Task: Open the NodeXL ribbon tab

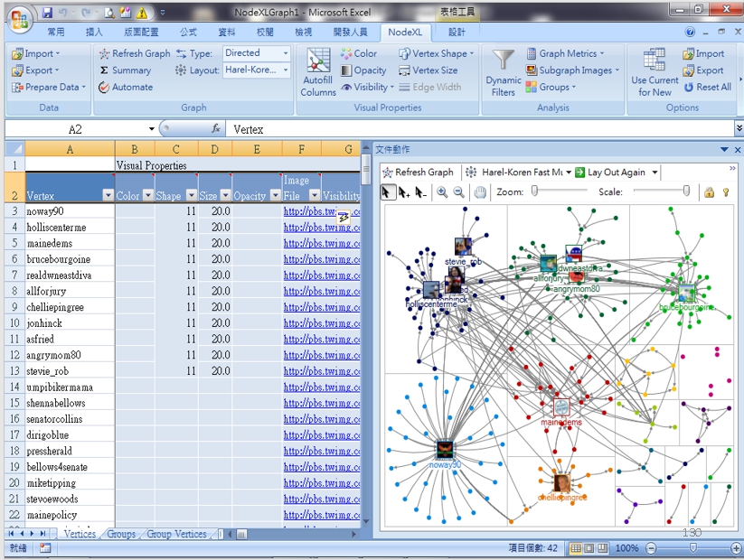Action: pyautogui.click(x=405, y=33)
